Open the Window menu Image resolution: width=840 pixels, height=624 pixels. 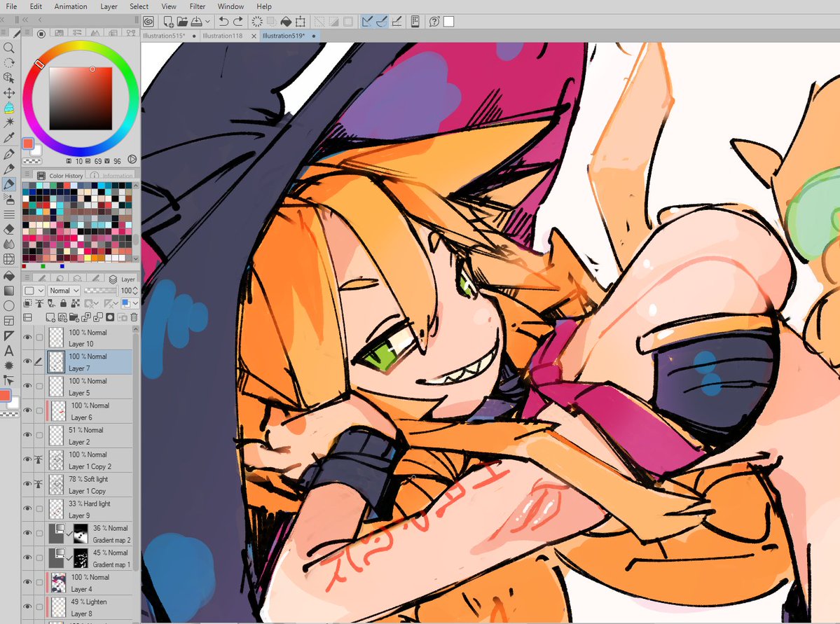tap(231, 6)
